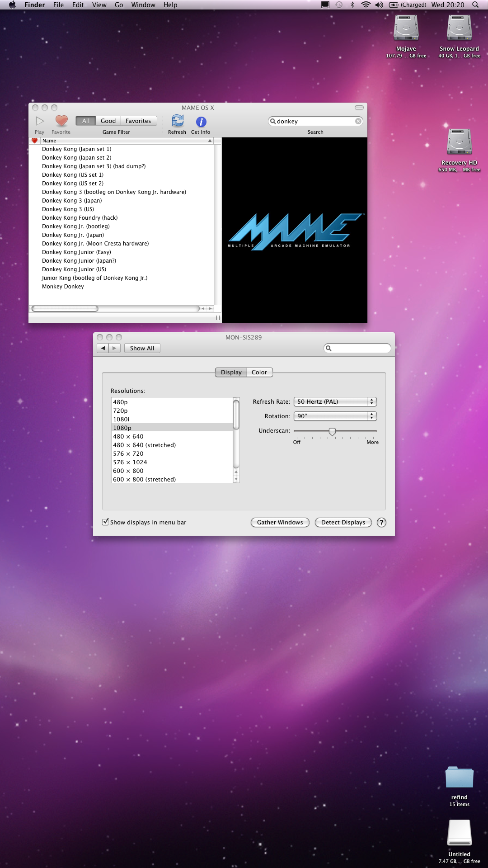Open the Refresh Rate dropdown

pyautogui.click(x=335, y=401)
